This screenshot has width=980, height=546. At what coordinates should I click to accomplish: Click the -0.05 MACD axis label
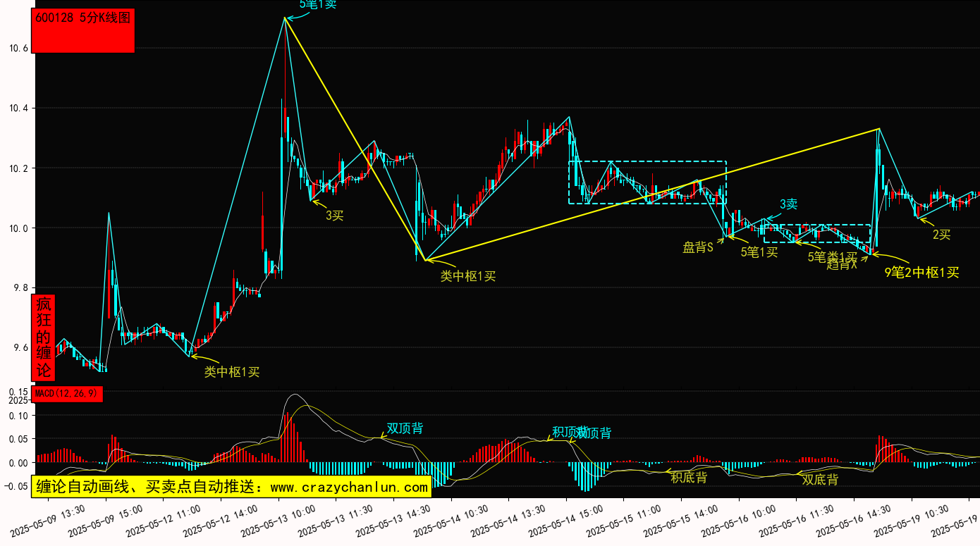16,487
